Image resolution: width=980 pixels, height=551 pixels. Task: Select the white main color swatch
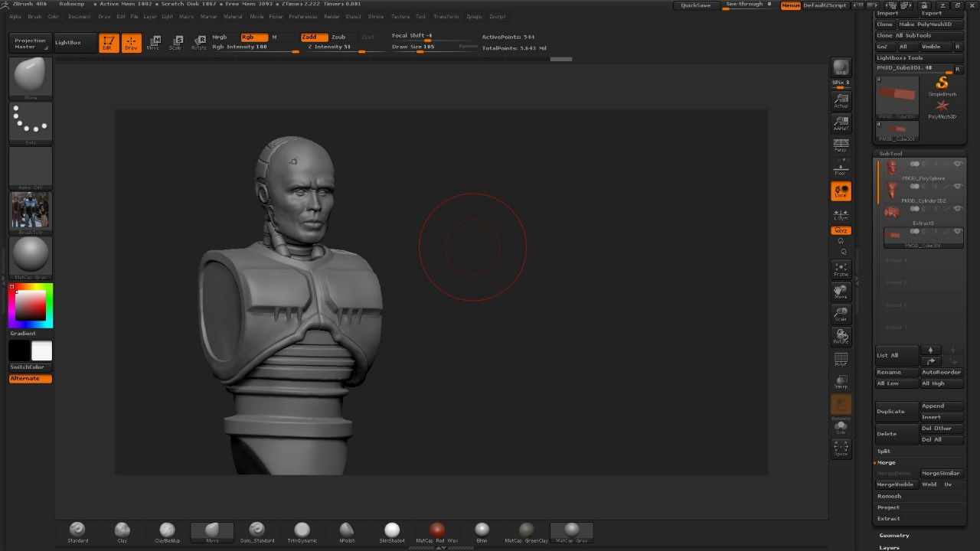point(41,350)
